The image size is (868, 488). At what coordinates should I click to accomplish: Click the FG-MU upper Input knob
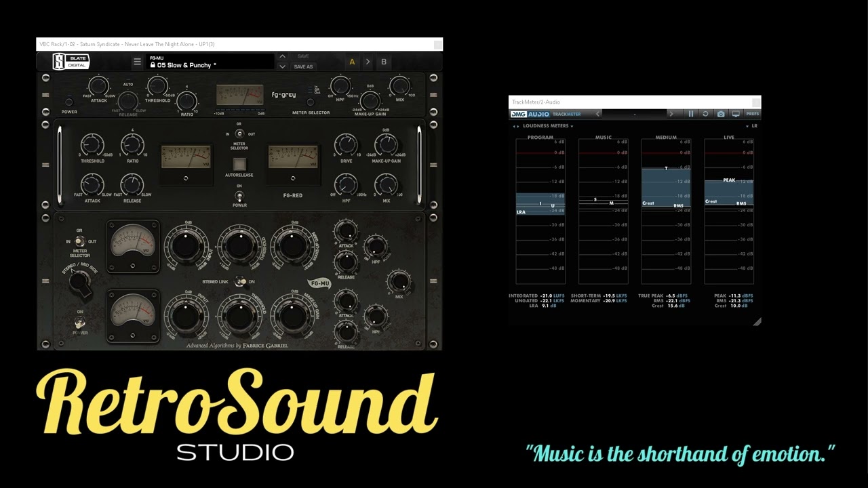186,246
